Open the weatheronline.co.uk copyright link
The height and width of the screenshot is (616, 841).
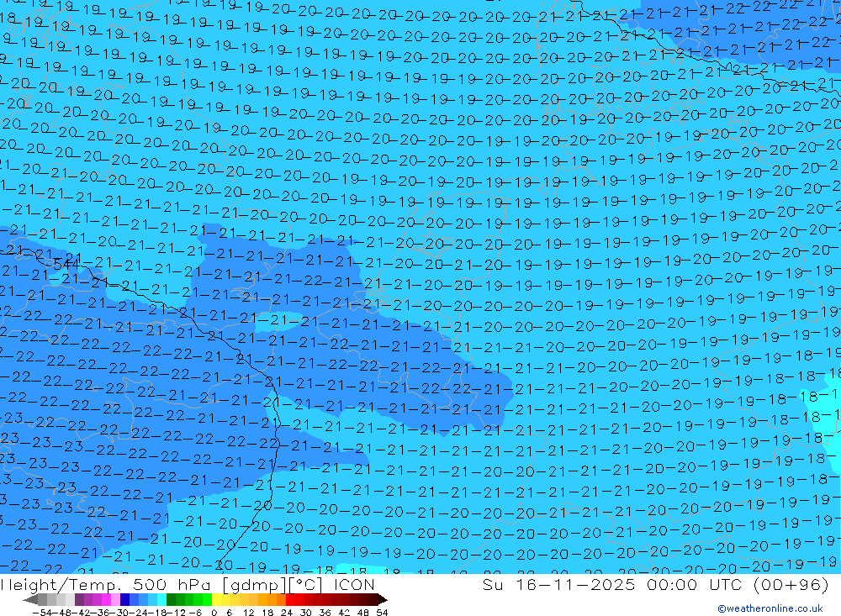[770, 608]
